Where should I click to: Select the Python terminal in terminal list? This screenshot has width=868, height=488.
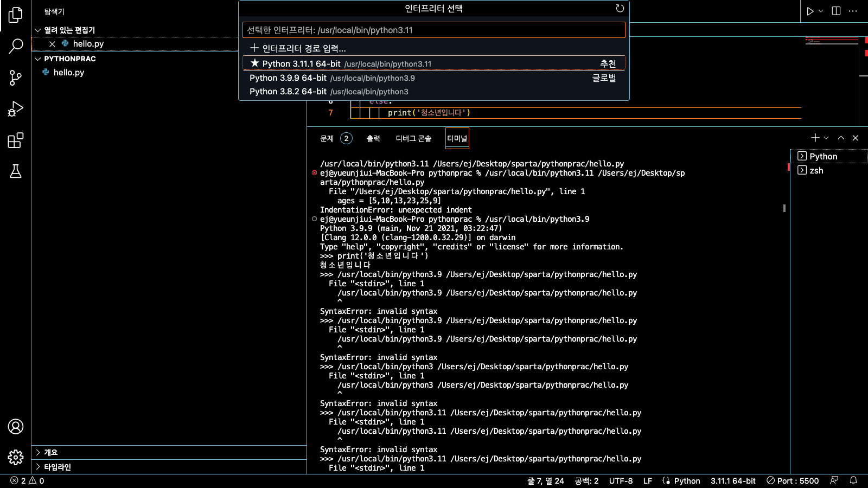830,156
